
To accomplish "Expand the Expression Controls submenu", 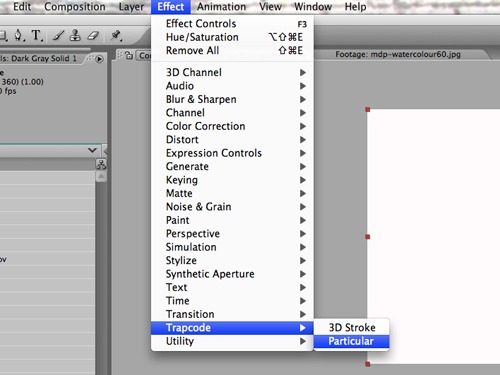I will point(232,153).
